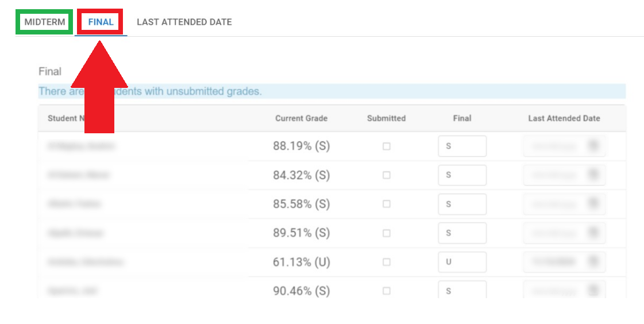Check Submitted box for the 89.51% row
The width and height of the screenshot is (644, 324).
pos(387,233)
